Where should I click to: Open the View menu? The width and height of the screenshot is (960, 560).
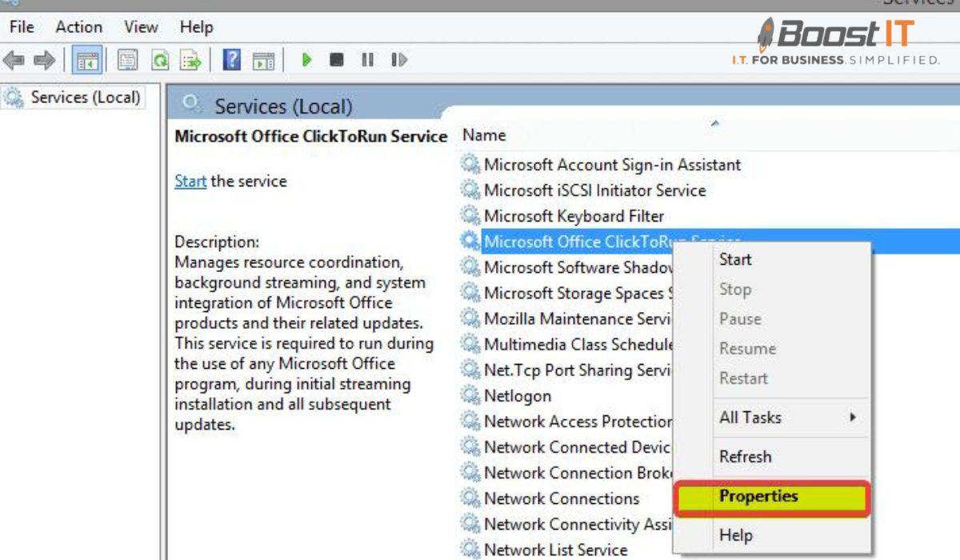click(141, 27)
